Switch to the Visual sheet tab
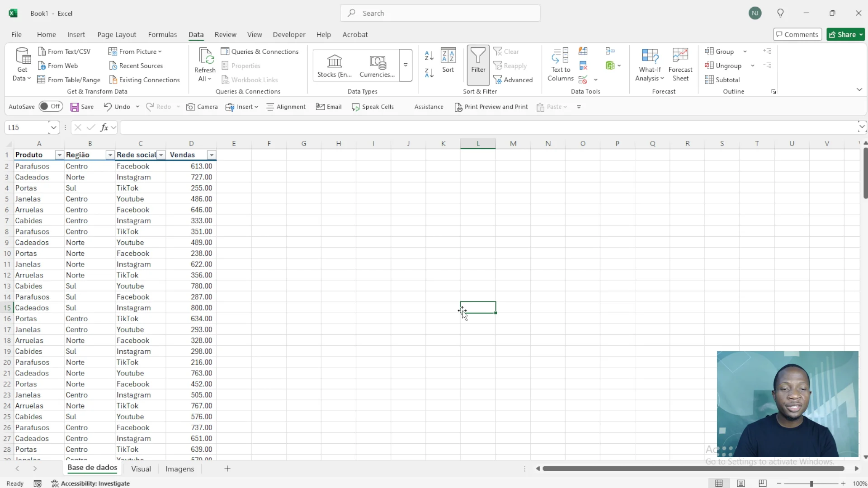868x488 pixels. [141, 469]
